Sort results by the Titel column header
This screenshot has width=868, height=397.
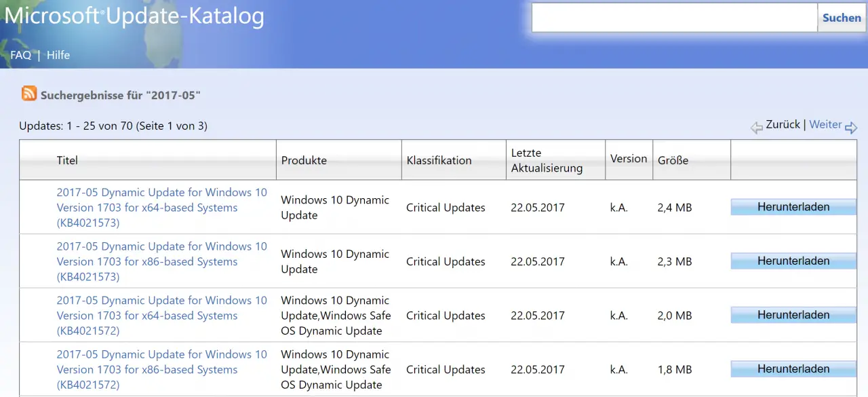click(67, 160)
